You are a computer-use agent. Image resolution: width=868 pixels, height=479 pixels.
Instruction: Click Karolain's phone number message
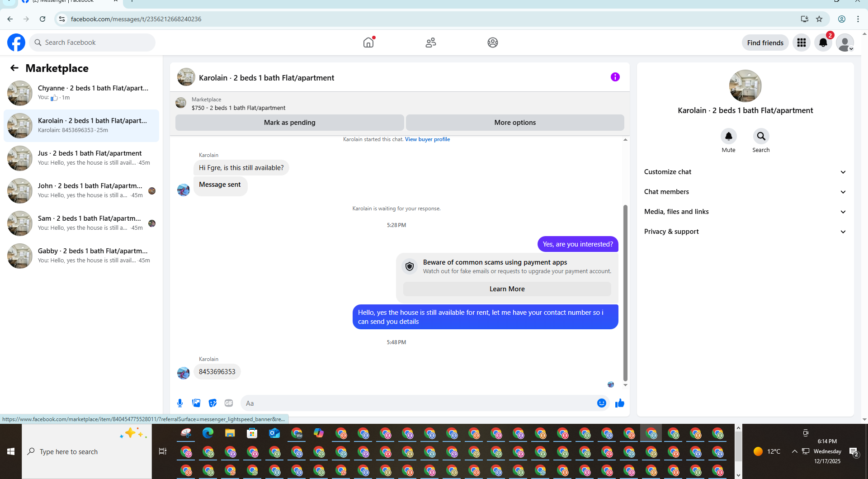(217, 372)
